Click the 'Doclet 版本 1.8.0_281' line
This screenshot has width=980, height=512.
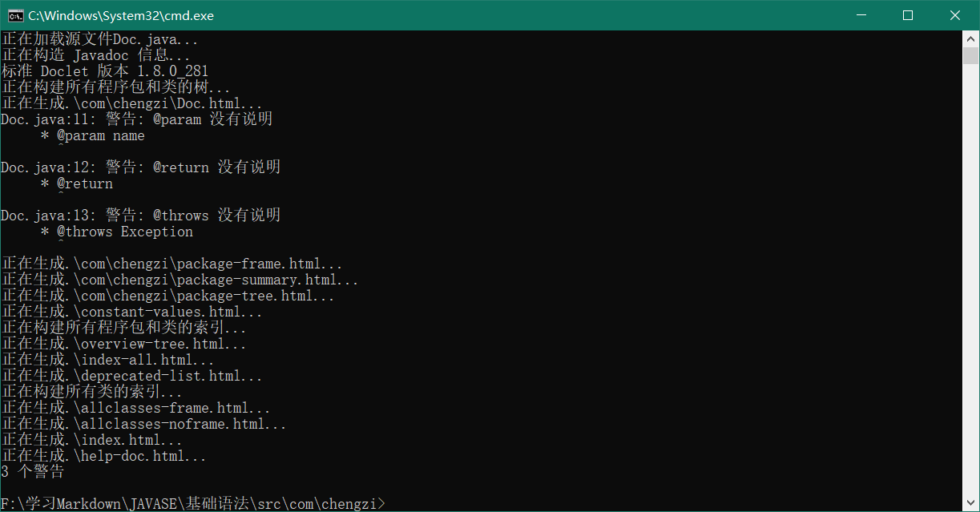[x=105, y=71]
